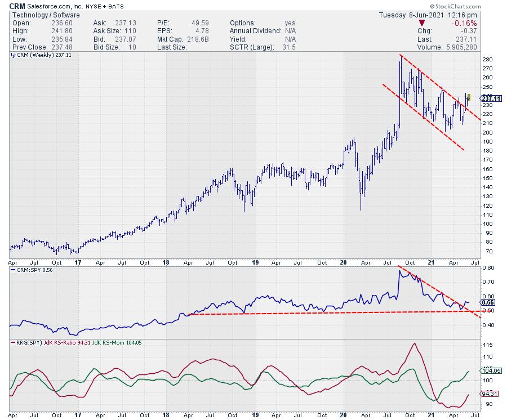Click the red 94.31 RS-Ratio value tag
Viewport: 507px width, 420px height.
[x=488, y=394]
